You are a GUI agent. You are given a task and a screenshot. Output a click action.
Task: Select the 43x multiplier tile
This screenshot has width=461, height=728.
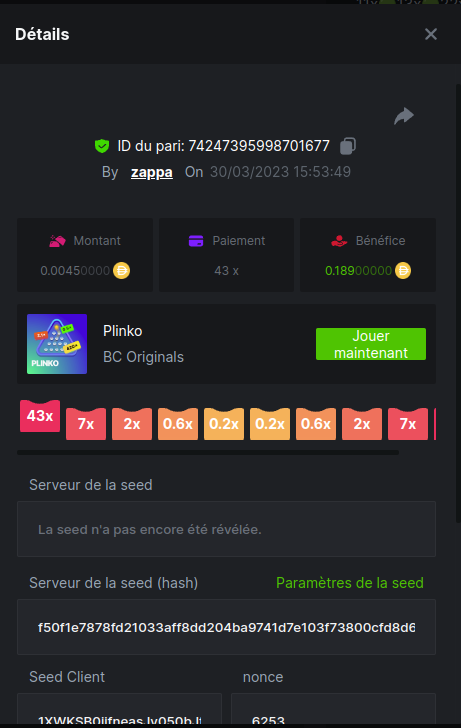click(x=40, y=416)
